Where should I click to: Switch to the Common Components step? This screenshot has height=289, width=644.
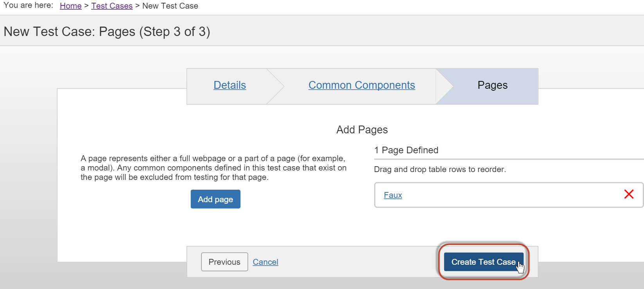pos(362,85)
